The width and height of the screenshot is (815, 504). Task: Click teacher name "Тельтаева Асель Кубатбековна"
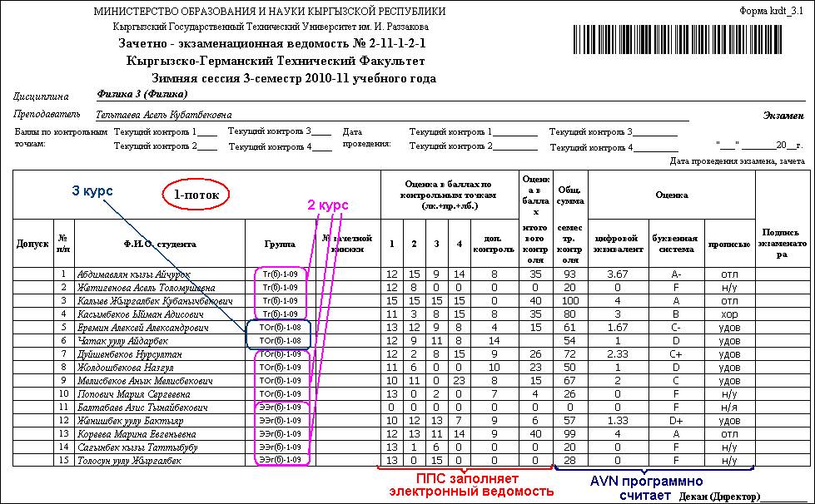coord(163,115)
